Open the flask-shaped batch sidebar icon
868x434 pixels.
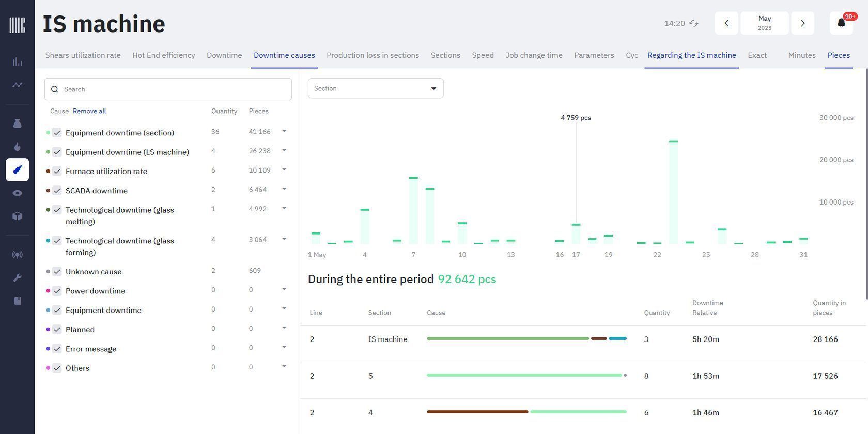[x=17, y=123]
